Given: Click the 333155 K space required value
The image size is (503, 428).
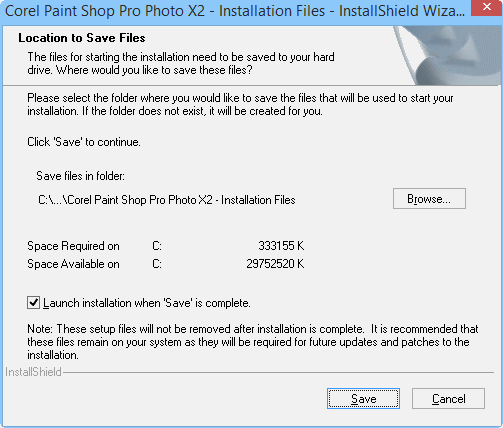Looking at the screenshot, I should coord(281,246).
